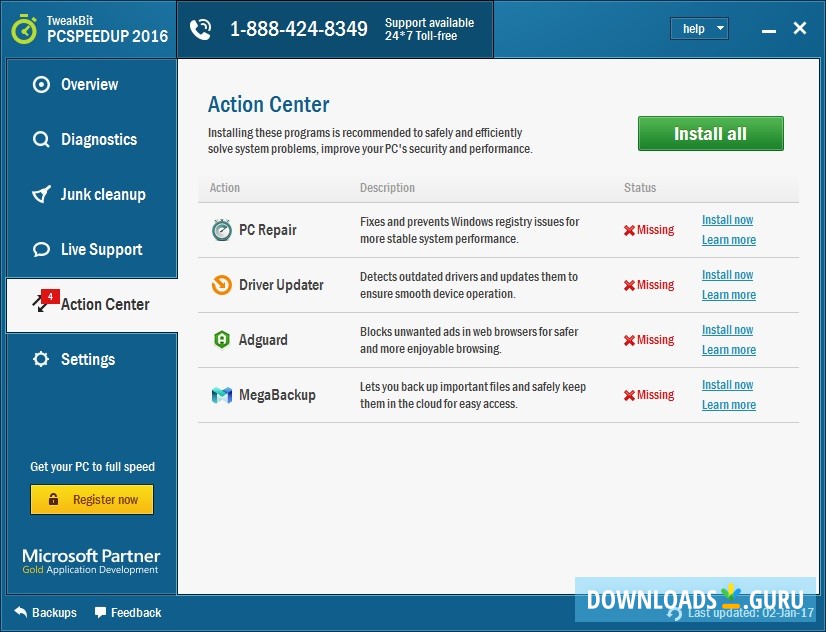The width and height of the screenshot is (826, 632).
Task: Select the Adguard row name
Action: point(263,340)
